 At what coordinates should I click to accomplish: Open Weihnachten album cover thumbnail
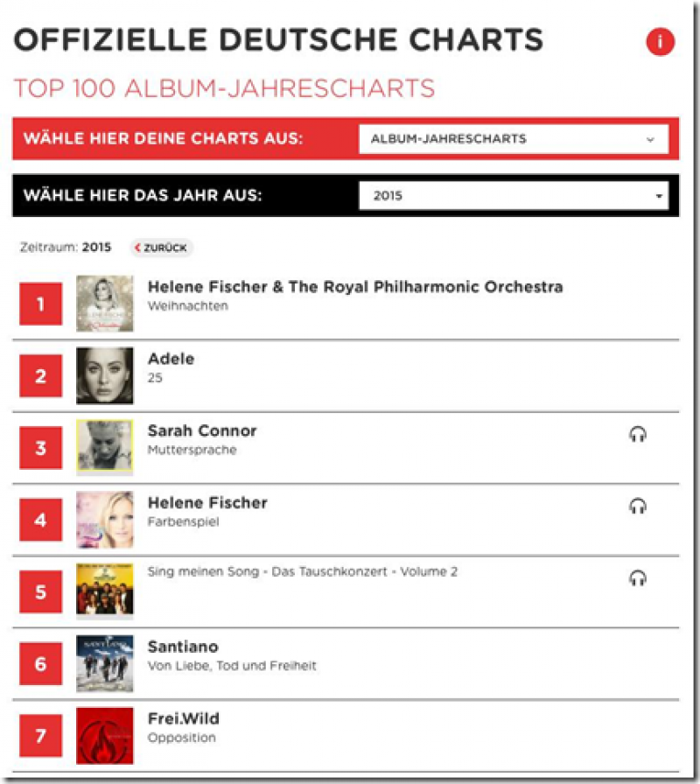105,304
